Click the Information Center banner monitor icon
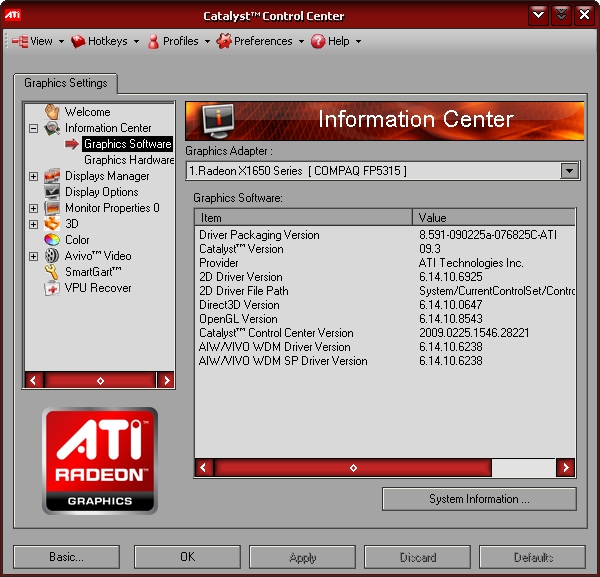This screenshot has height=577, width=600. pyautogui.click(x=218, y=121)
